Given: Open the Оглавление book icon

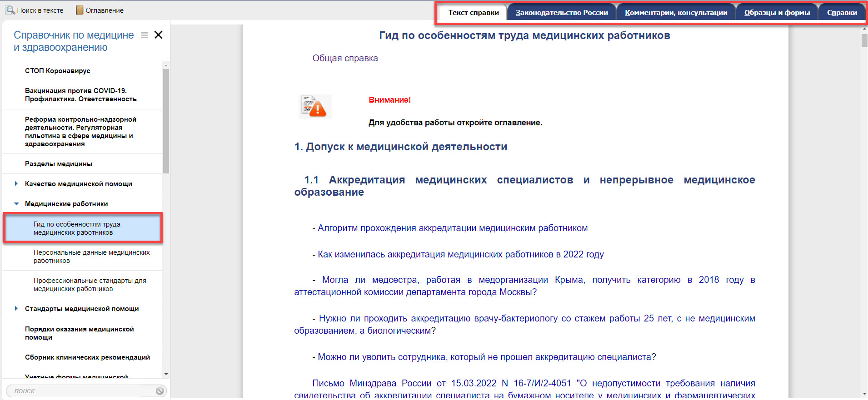Looking at the screenshot, I should [80, 10].
